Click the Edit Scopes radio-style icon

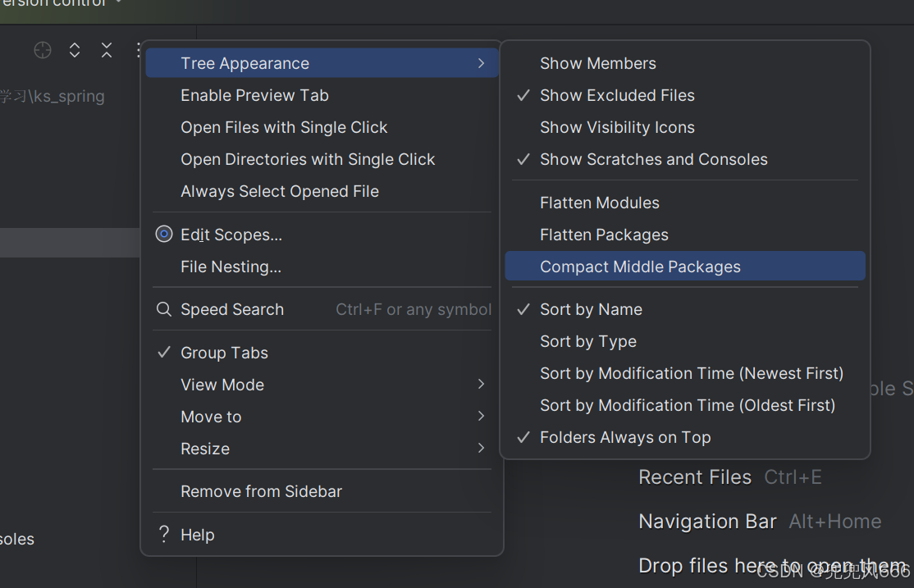(x=164, y=235)
